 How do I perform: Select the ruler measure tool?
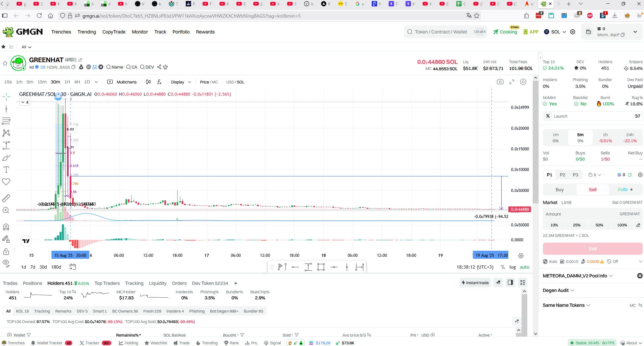click(x=6, y=198)
